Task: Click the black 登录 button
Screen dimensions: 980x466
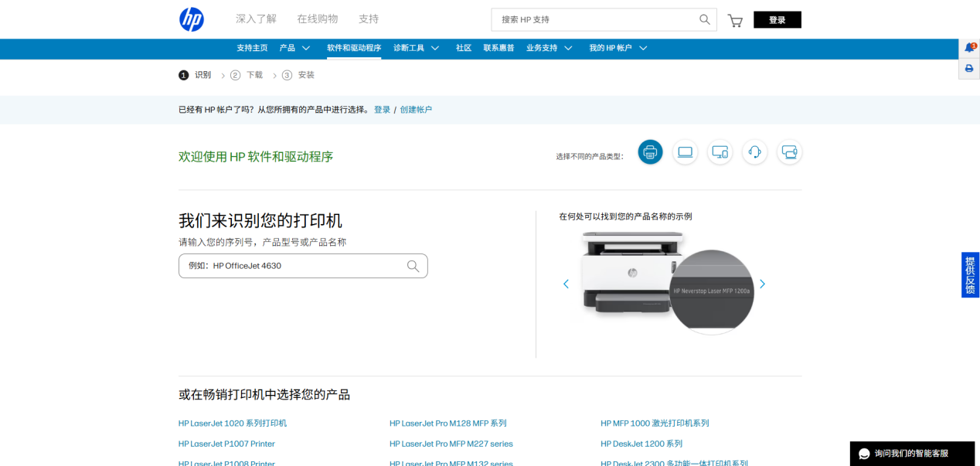Action: click(777, 20)
